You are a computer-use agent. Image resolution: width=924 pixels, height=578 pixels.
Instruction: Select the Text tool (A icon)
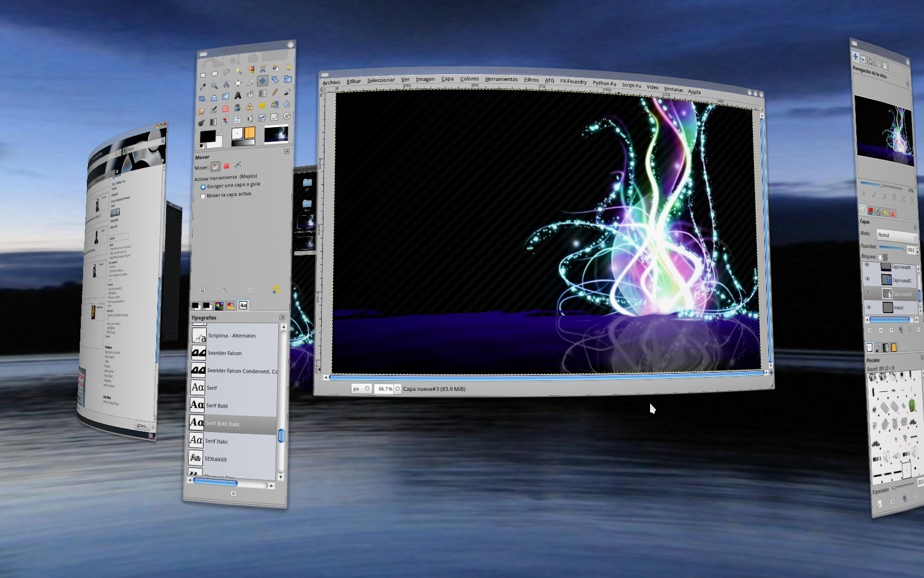pyautogui.click(x=238, y=95)
